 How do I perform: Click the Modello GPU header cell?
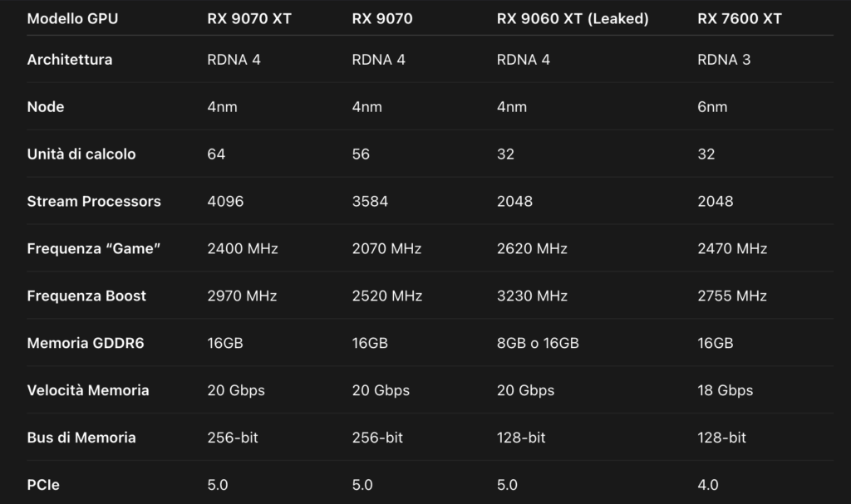[72, 19]
